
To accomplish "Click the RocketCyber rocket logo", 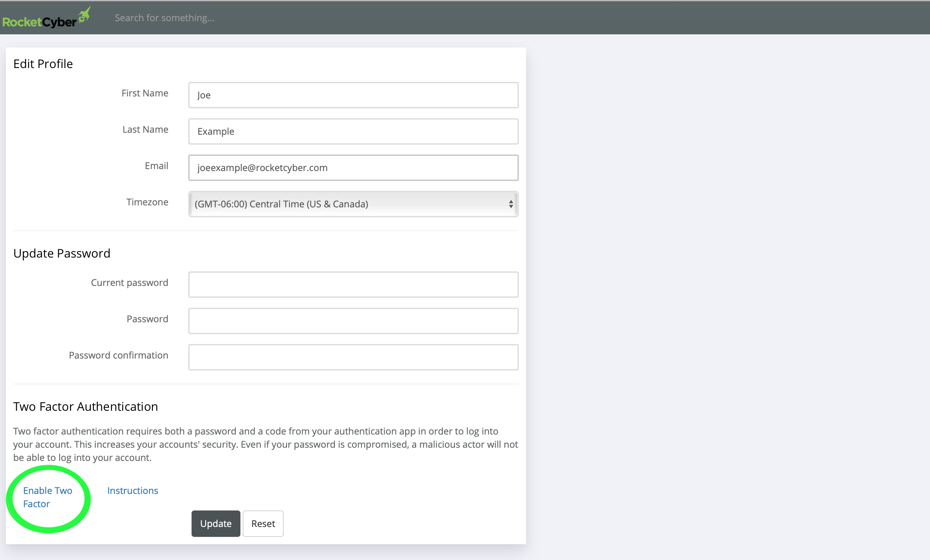I will 85,14.
